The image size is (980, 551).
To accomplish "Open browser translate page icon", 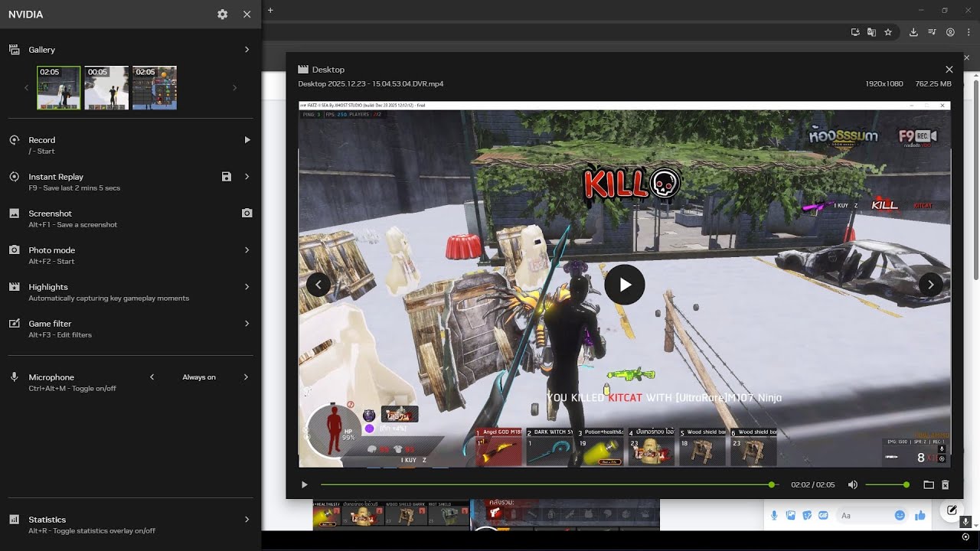I will (871, 32).
